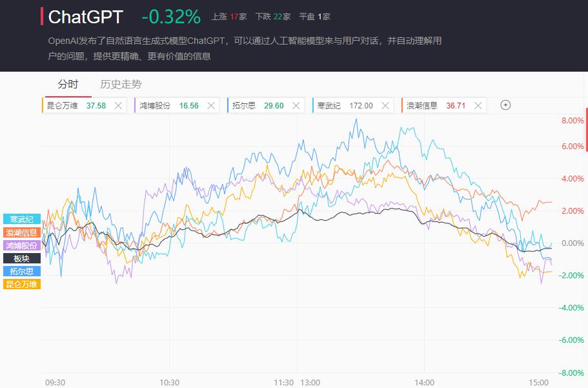Select the 寒武纪 172.00 stock chip
Viewport: 588px width, 388px height.
353,105
